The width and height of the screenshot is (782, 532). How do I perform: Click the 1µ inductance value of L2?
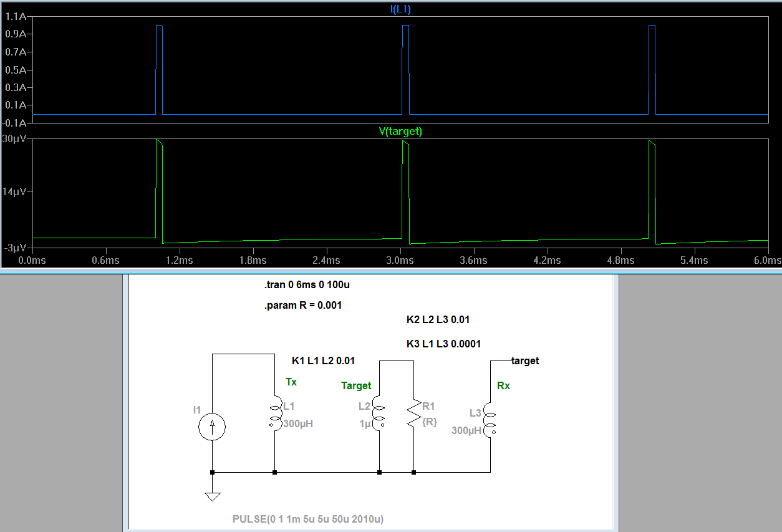coord(365,423)
